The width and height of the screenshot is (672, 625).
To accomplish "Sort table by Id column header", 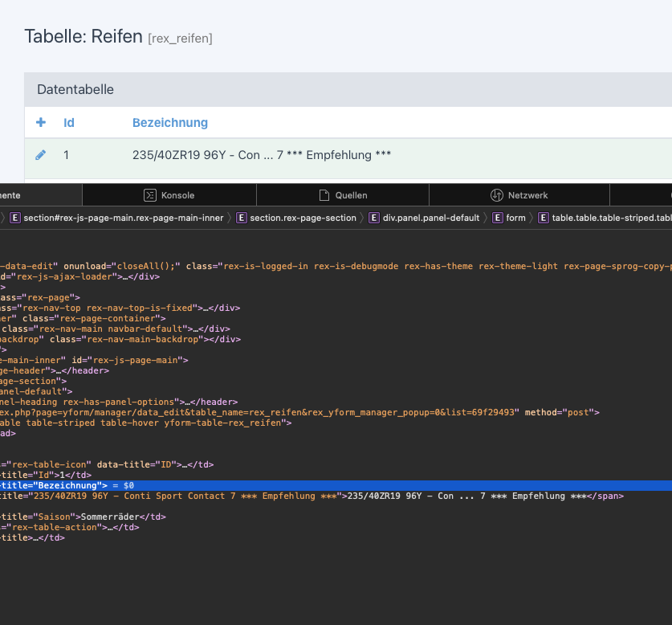I will [x=68, y=123].
